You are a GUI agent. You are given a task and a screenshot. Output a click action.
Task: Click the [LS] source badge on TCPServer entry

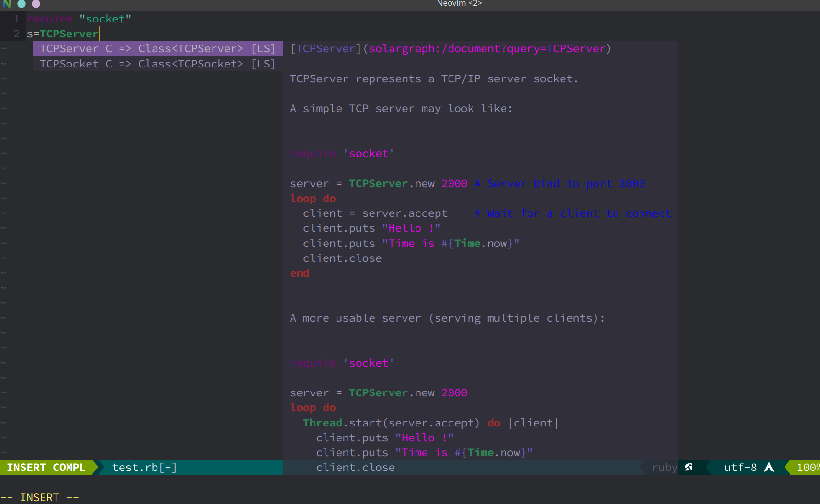coord(263,48)
